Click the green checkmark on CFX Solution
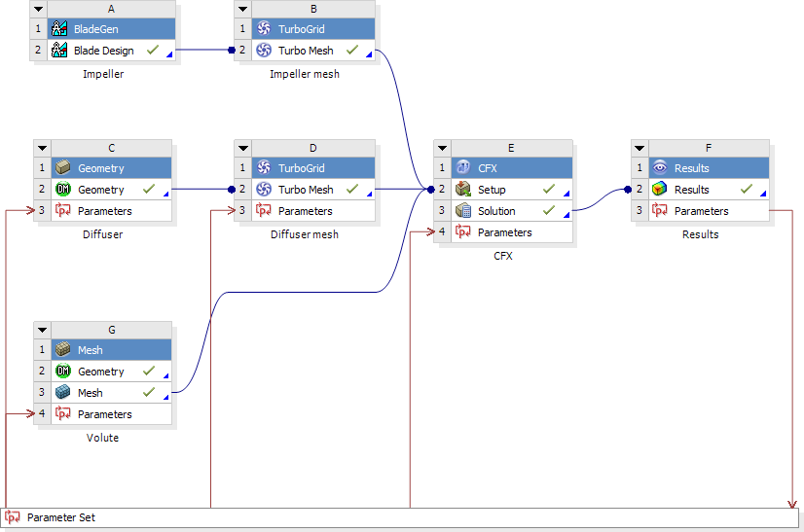804x532 pixels. click(x=549, y=210)
